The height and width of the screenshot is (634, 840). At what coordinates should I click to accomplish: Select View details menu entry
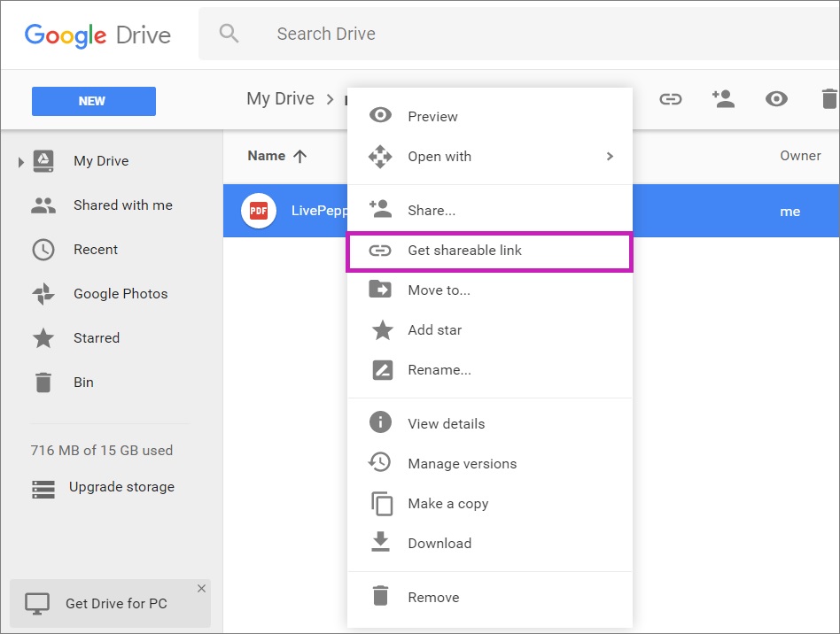pos(490,423)
